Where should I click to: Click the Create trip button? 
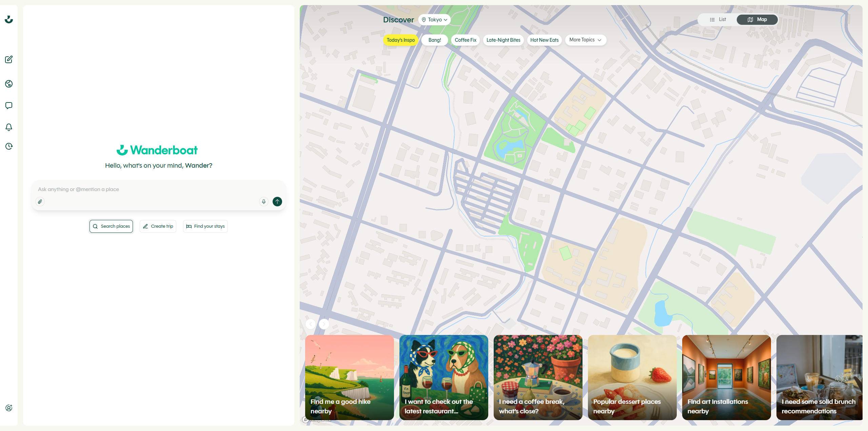(158, 226)
